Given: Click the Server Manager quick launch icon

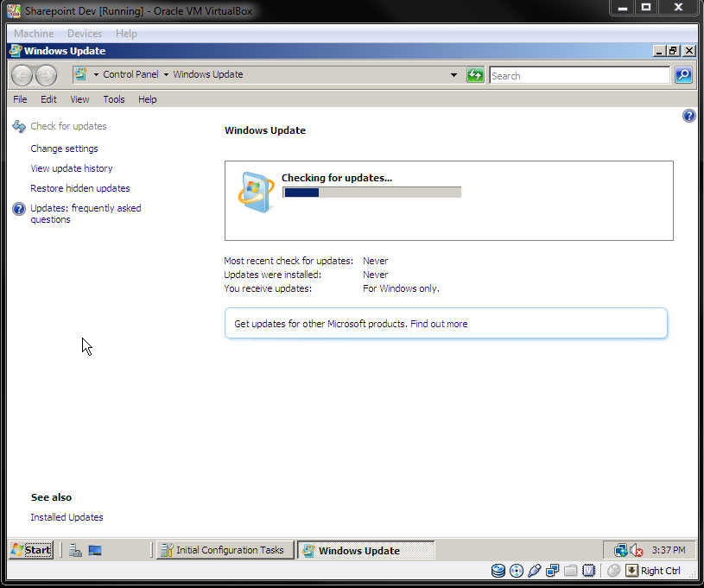Looking at the screenshot, I should coord(75,550).
